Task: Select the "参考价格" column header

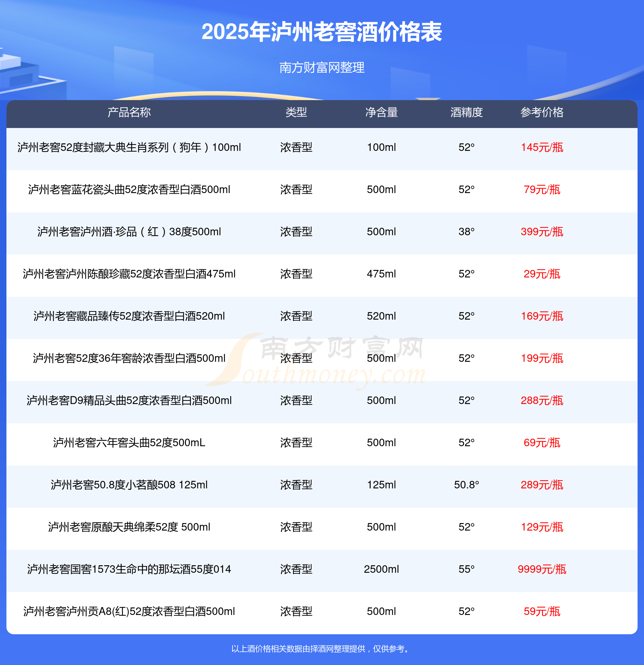Action: 542,112
